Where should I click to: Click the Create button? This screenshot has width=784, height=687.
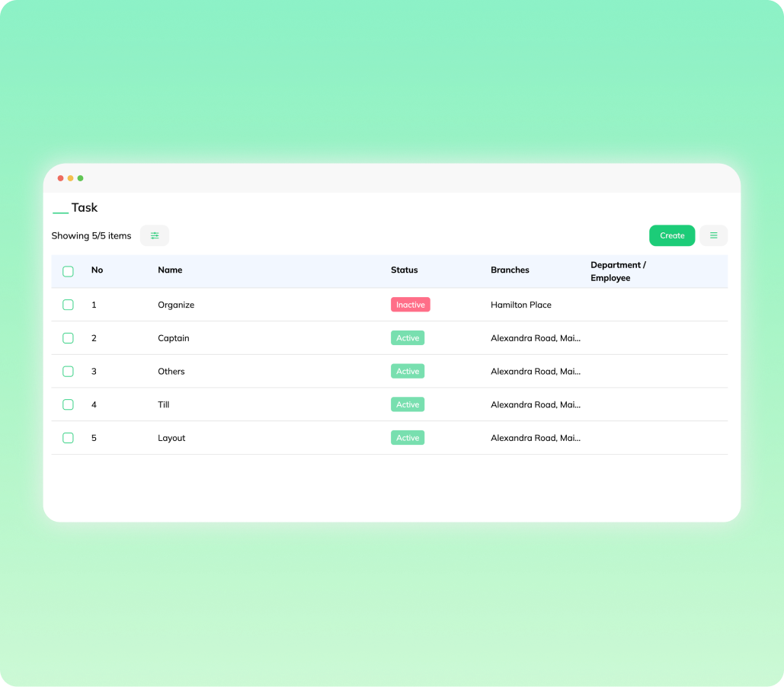(x=672, y=236)
